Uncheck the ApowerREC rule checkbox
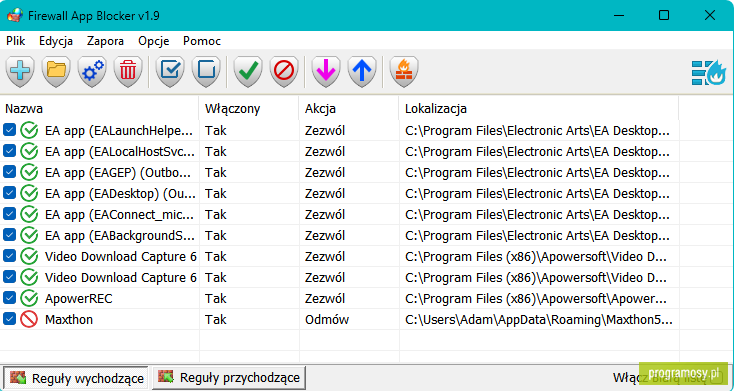Screen dimensions: 734x391 pos(9,297)
